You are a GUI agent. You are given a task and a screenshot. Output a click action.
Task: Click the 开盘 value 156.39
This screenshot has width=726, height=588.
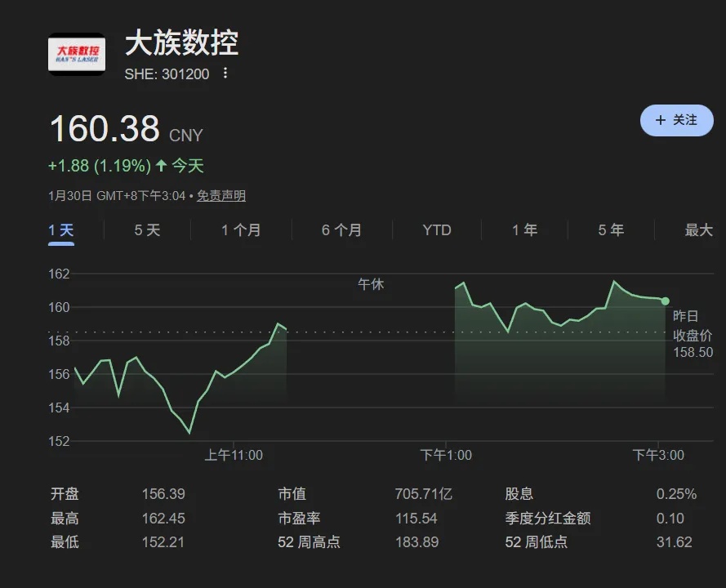pyautogui.click(x=163, y=494)
